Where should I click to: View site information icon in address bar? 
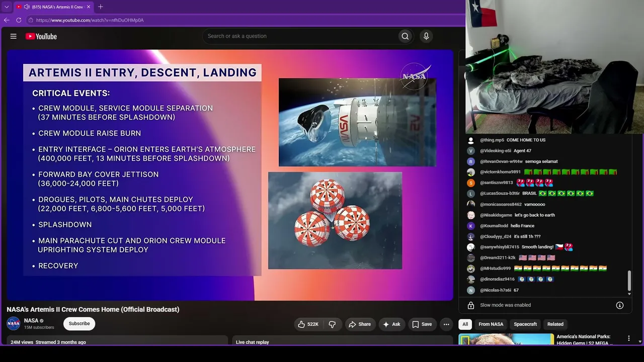pyautogui.click(x=31, y=20)
